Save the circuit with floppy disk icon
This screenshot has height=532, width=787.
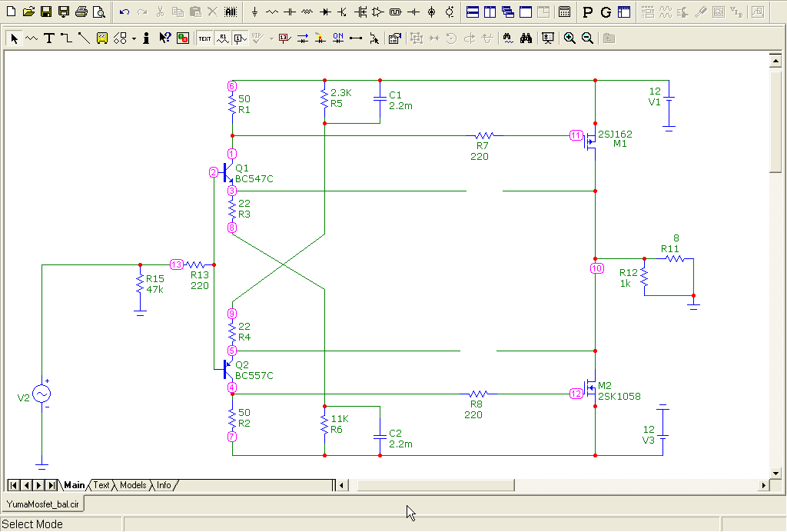click(x=46, y=12)
